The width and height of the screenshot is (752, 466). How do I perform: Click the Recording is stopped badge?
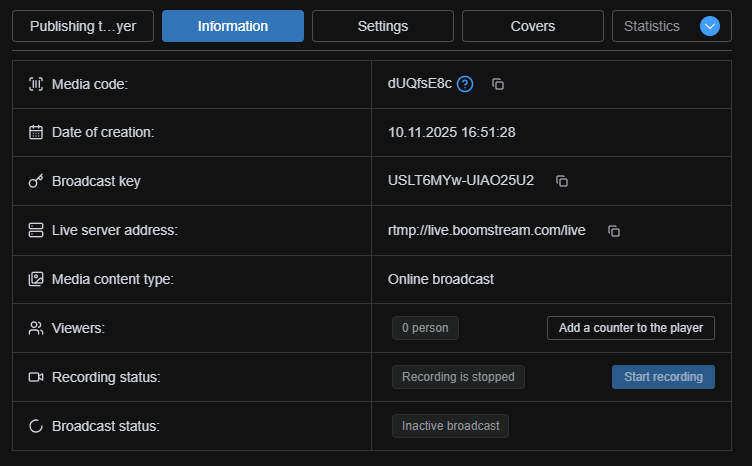coord(458,377)
